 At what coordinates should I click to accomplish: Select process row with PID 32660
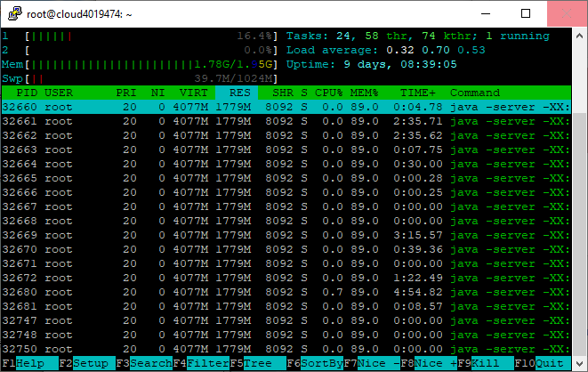click(x=286, y=107)
